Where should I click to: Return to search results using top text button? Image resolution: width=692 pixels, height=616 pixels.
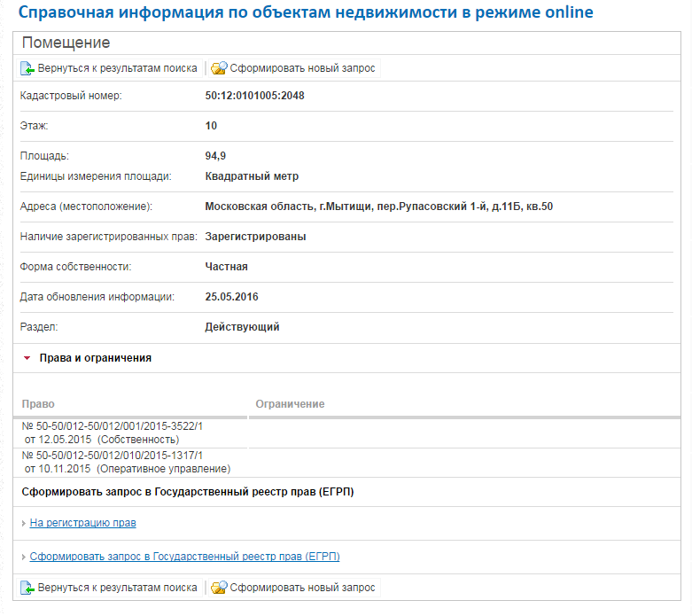click(117, 68)
